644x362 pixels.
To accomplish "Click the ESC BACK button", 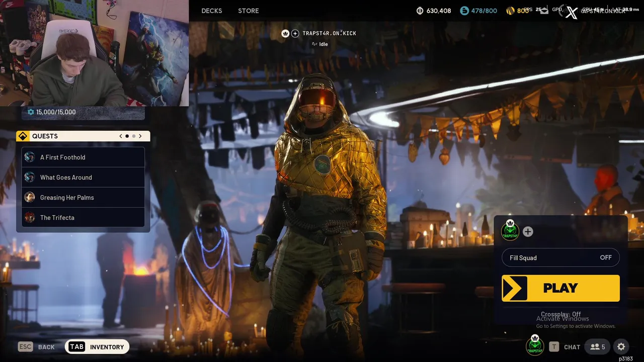I will (36, 347).
